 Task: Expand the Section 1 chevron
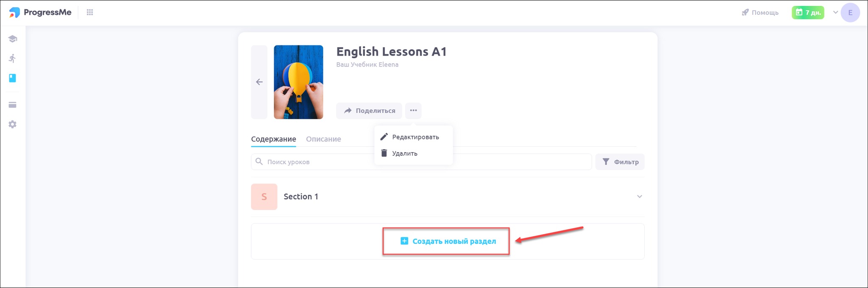(640, 196)
